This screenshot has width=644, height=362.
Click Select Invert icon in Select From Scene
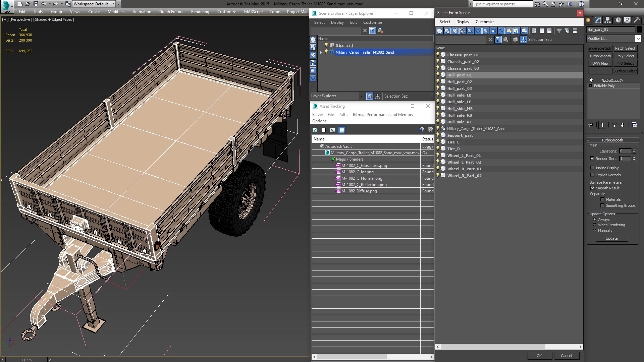point(549,31)
